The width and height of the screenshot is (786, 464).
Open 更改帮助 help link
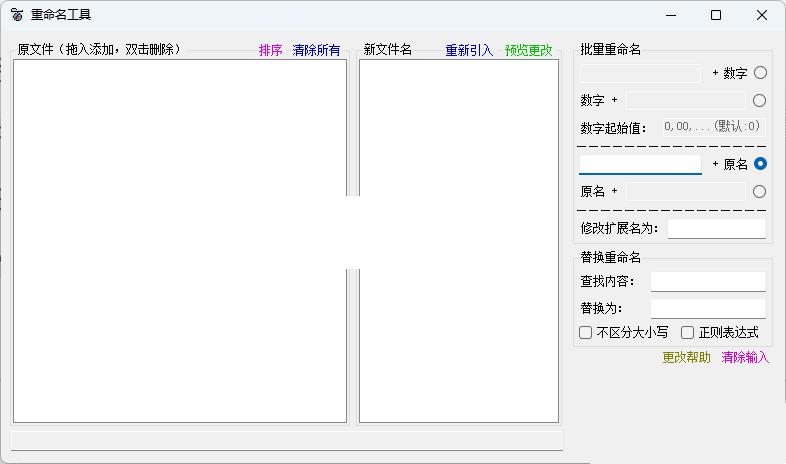tap(686, 357)
